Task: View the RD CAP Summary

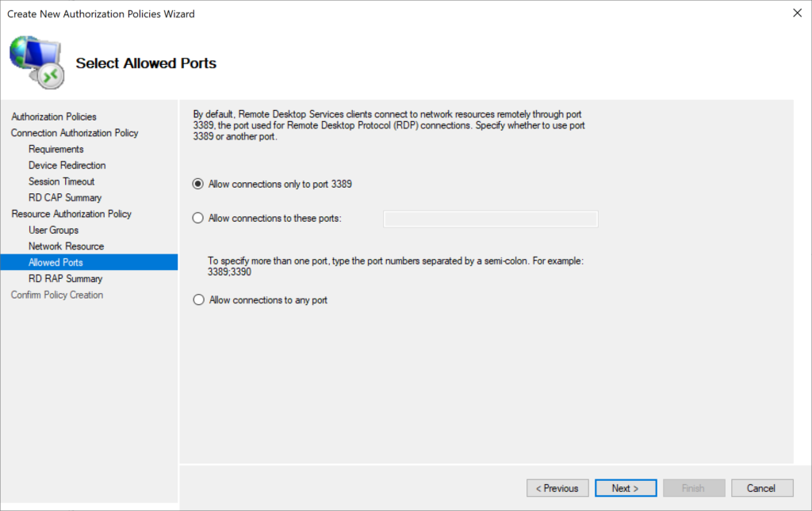Action: pos(64,197)
